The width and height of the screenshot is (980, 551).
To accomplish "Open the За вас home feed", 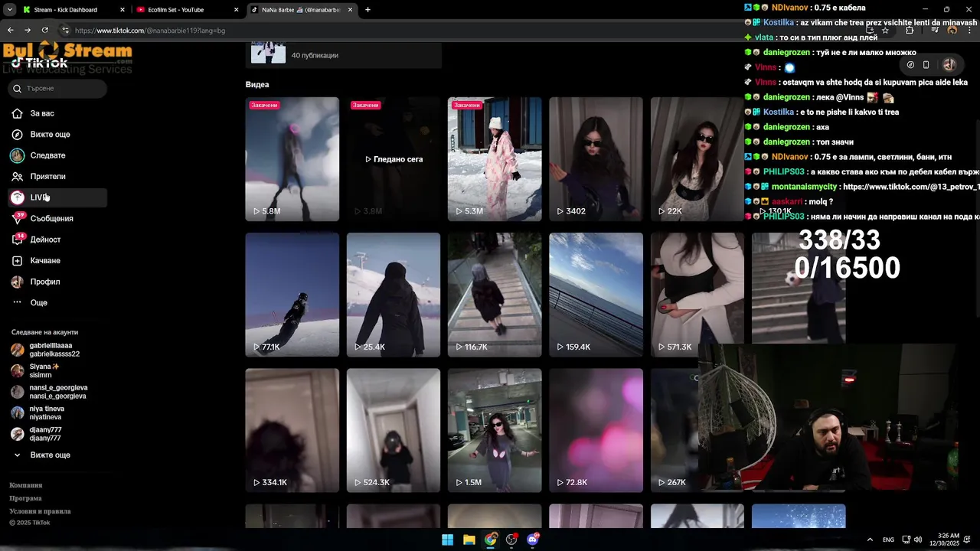I will click(x=57, y=113).
